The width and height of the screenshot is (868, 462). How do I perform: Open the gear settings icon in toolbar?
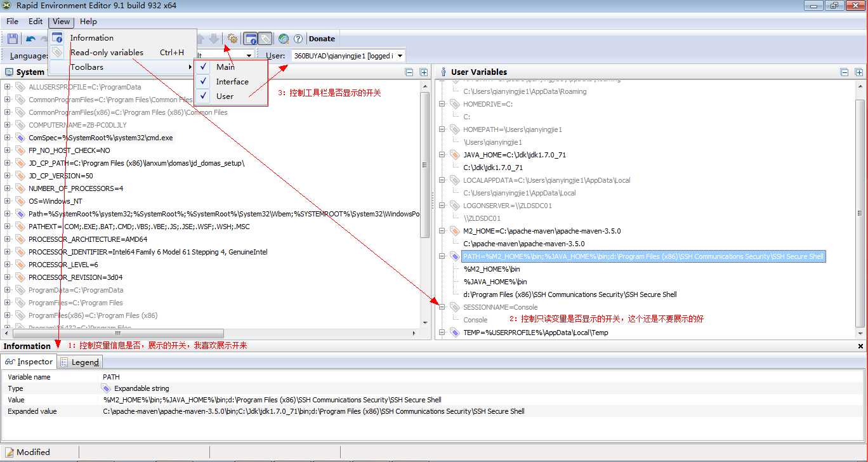[x=233, y=39]
